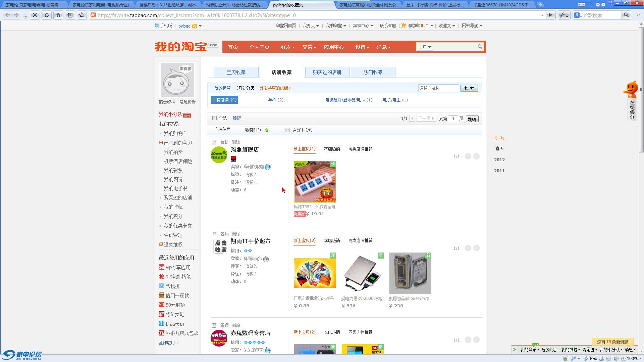Viewport: 644px width, 362px height.
Task: Toggle the 收藏时间 sort control
Action: (256, 130)
